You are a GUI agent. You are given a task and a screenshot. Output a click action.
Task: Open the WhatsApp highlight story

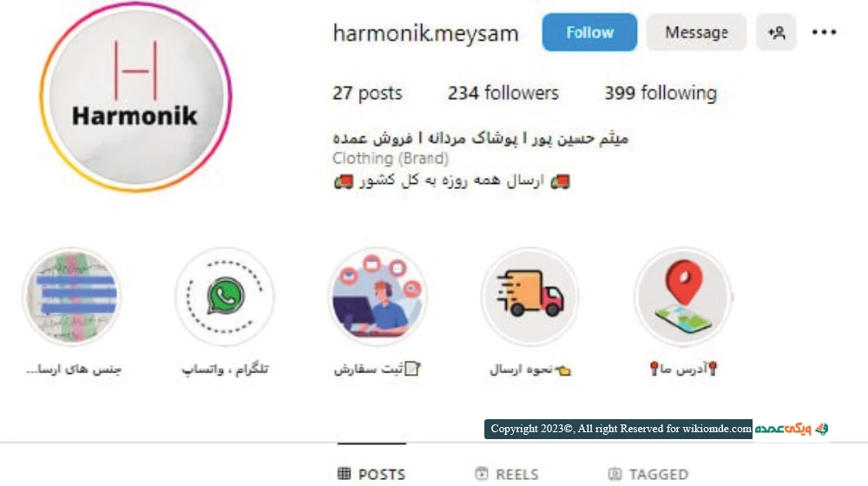[x=225, y=296]
